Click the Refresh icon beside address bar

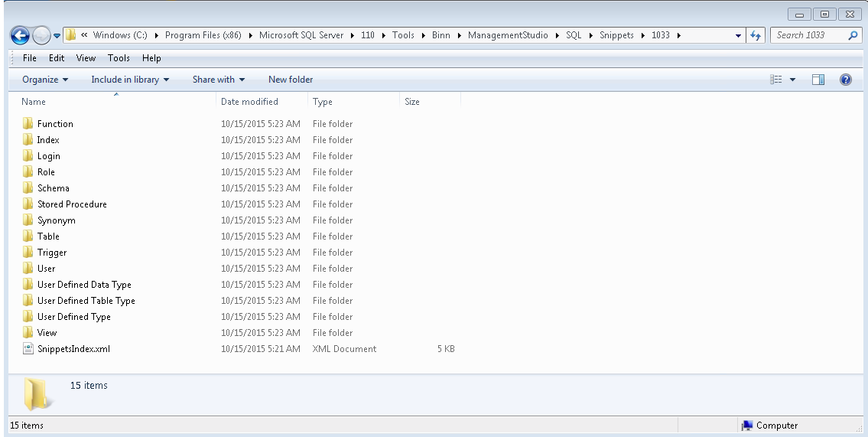click(x=756, y=35)
